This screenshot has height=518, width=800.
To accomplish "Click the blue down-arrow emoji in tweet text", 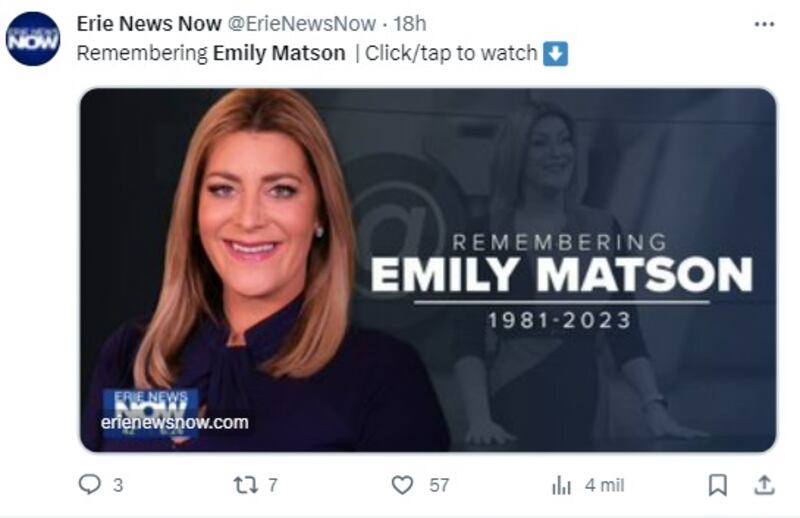I will pos(555,54).
